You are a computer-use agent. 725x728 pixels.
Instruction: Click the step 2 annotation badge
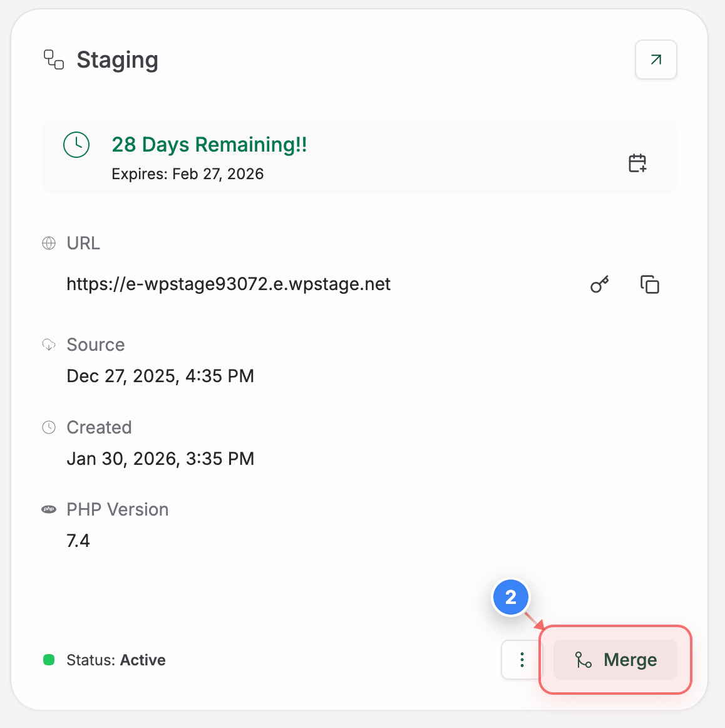tap(512, 597)
